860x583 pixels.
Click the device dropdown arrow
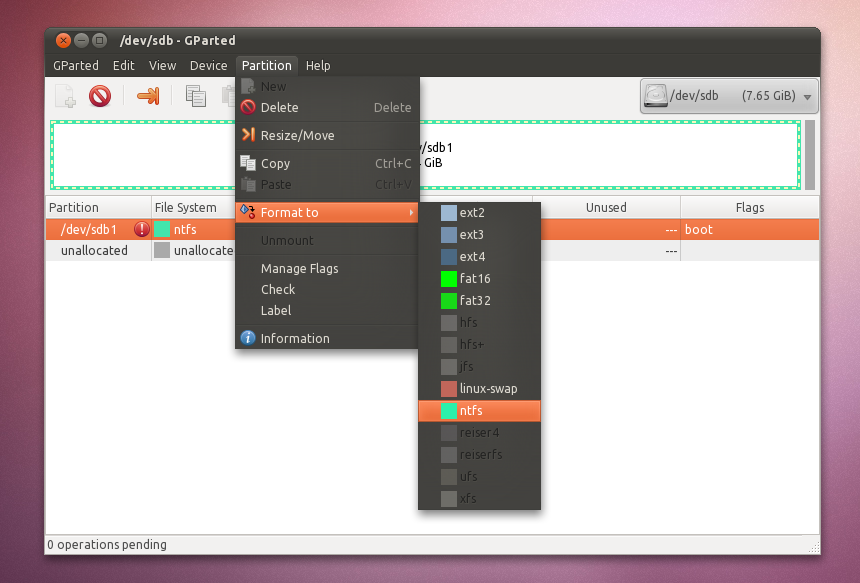pyautogui.click(x=807, y=97)
